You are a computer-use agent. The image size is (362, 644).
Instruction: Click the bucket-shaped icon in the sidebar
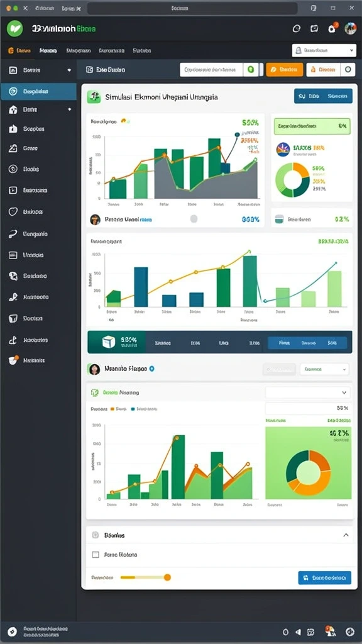13,318
